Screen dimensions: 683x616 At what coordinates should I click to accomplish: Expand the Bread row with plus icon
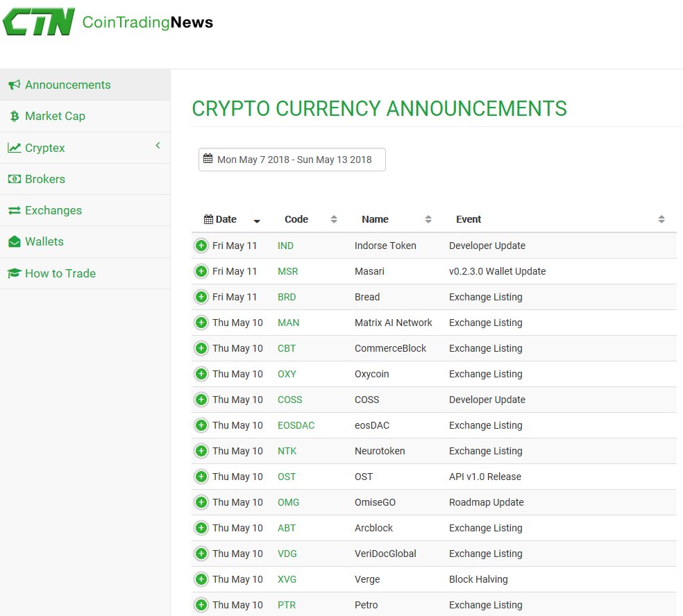201,297
